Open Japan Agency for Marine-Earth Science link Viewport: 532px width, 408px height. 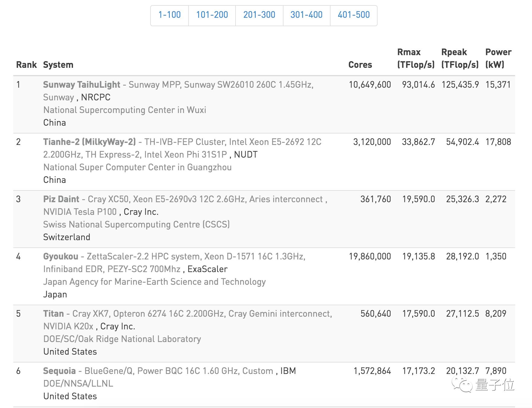click(x=154, y=282)
